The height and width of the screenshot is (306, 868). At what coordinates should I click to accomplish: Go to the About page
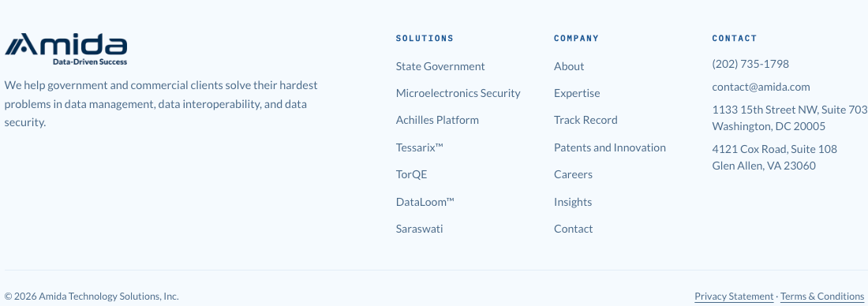pos(568,66)
